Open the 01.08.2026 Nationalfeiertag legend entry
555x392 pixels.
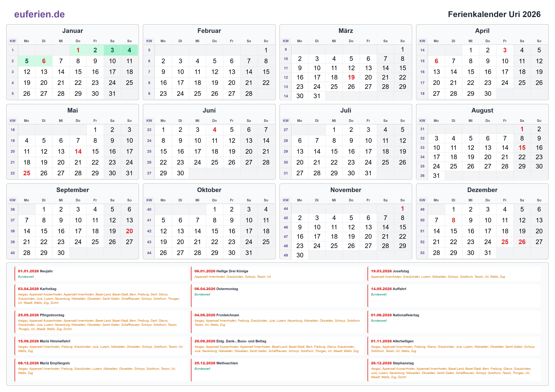tap(454, 322)
